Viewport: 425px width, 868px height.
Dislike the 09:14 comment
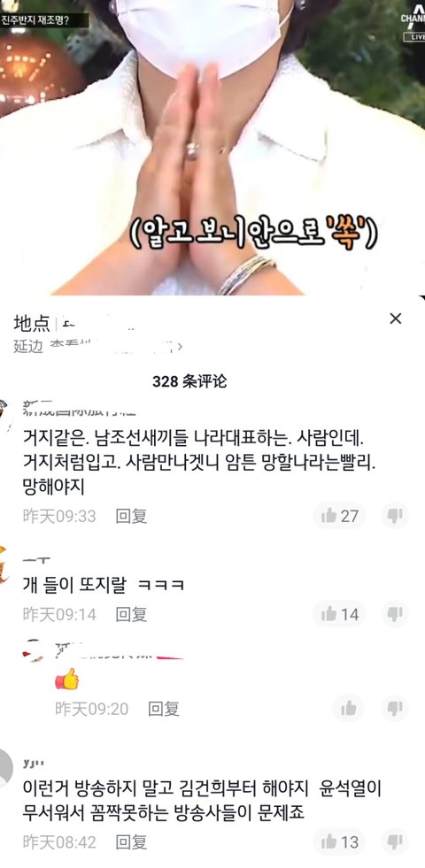tap(395, 614)
